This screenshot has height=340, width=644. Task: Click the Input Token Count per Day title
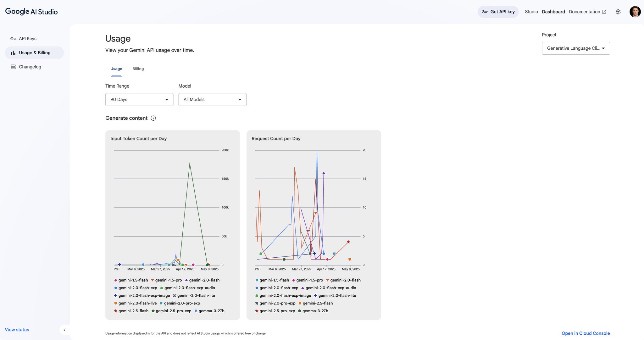click(139, 139)
